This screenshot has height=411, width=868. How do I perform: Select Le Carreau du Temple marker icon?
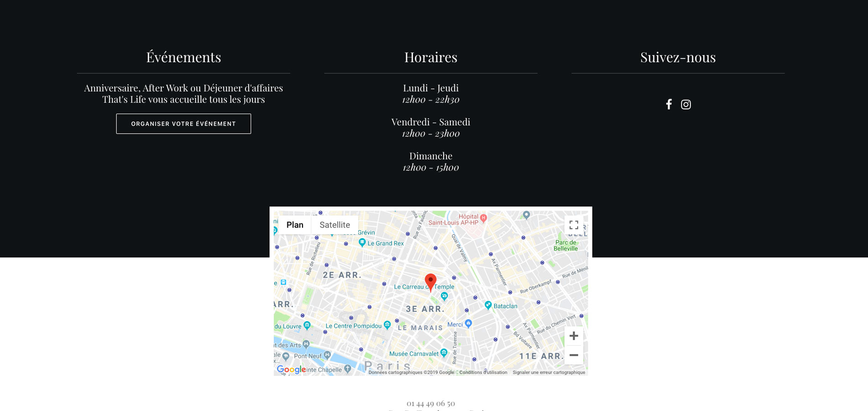click(x=444, y=297)
